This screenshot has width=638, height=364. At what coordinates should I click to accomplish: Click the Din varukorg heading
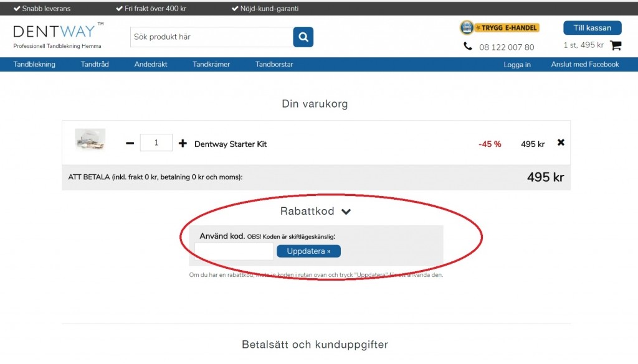coord(315,103)
